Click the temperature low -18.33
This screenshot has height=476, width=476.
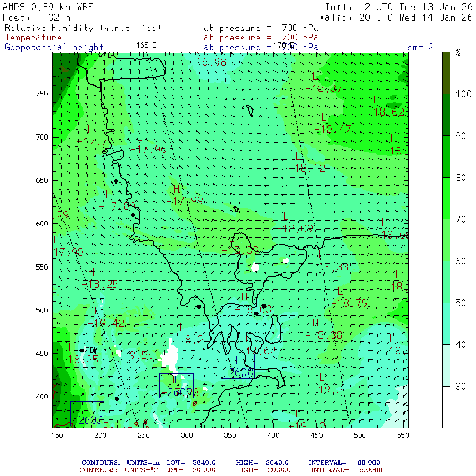click(331, 267)
